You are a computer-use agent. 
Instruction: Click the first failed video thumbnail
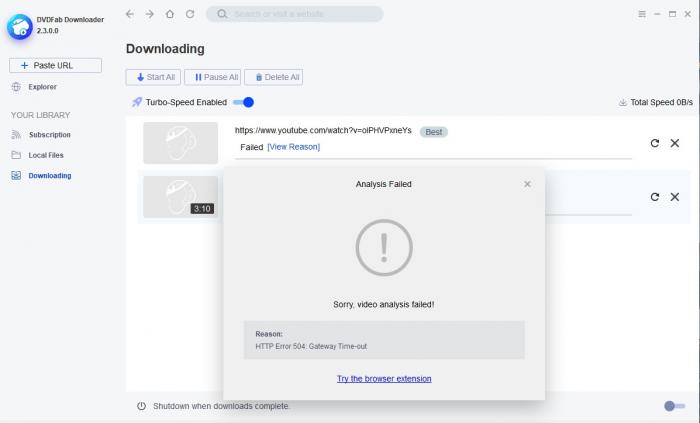coord(180,143)
